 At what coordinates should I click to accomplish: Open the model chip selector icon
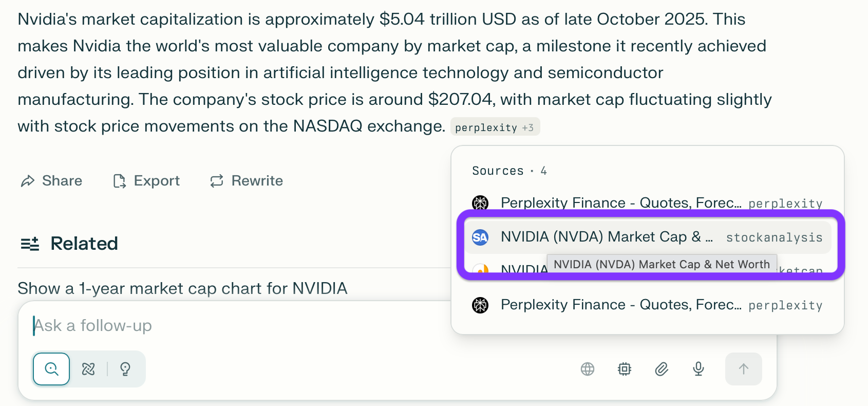click(x=625, y=369)
